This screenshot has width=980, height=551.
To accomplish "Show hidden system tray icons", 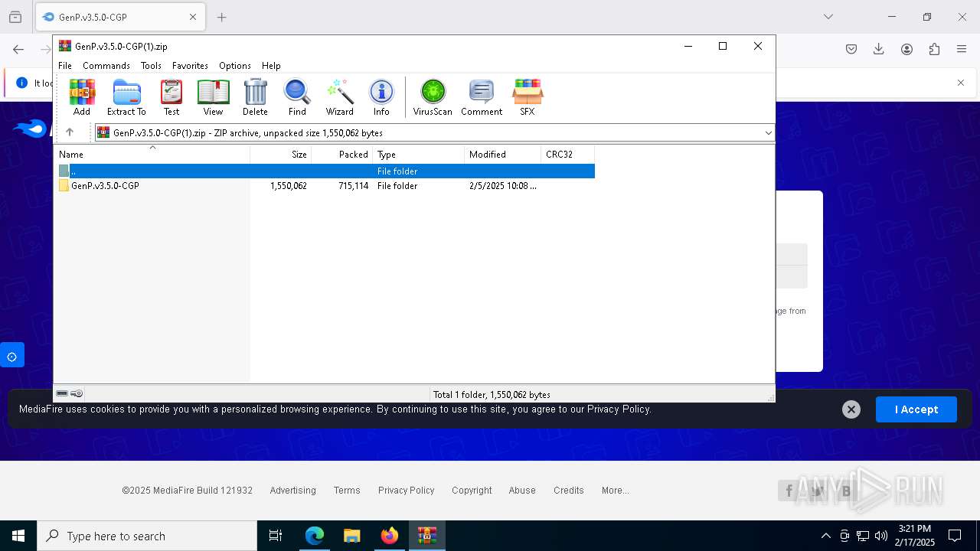I will (825, 536).
